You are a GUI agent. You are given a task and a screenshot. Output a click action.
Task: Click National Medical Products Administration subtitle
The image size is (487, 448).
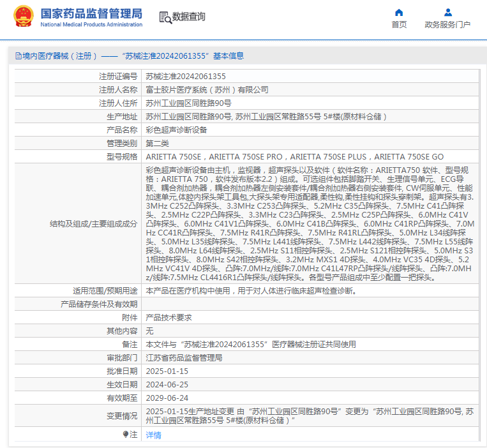coord(91,24)
